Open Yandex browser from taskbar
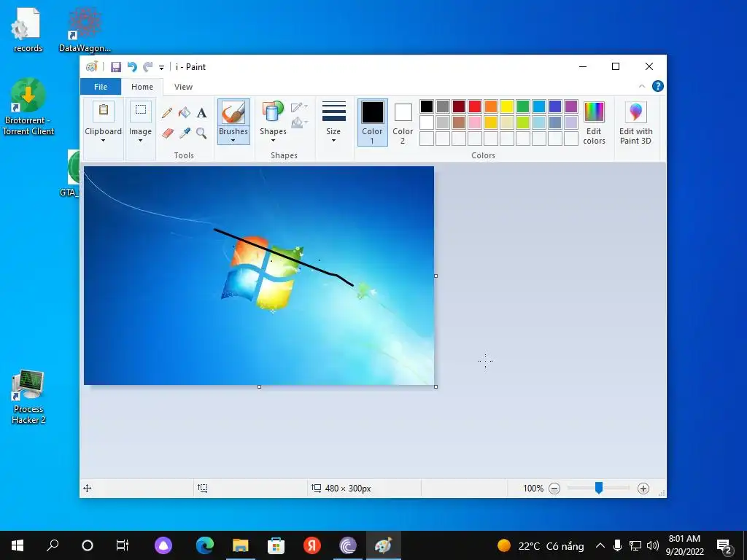The width and height of the screenshot is (747, 560). [x=312, y=545]
